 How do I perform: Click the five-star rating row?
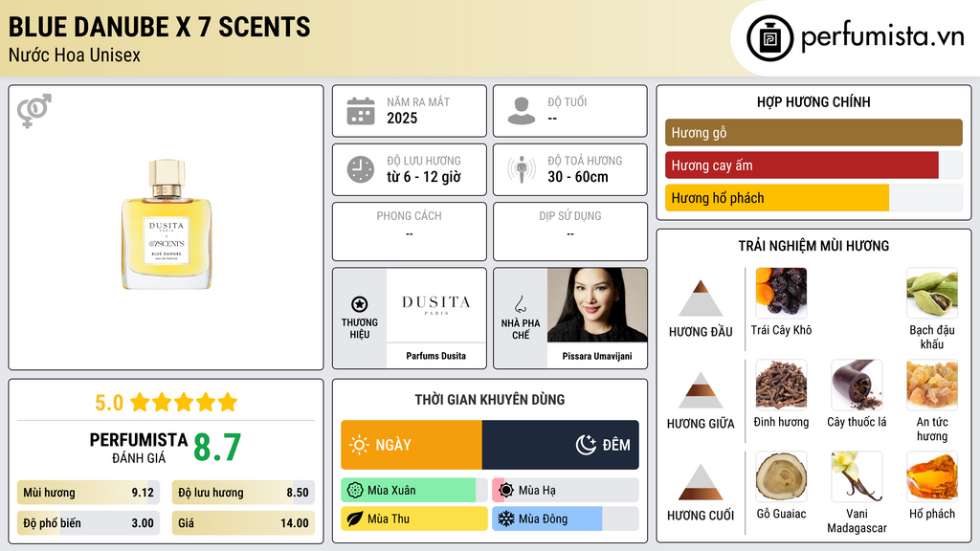pyautogui.click(x=184, y=403)
